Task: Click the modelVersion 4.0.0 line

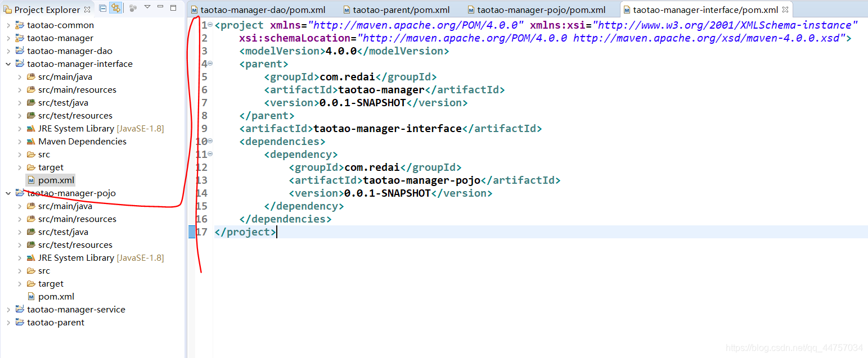Action: tap(344, 51)
